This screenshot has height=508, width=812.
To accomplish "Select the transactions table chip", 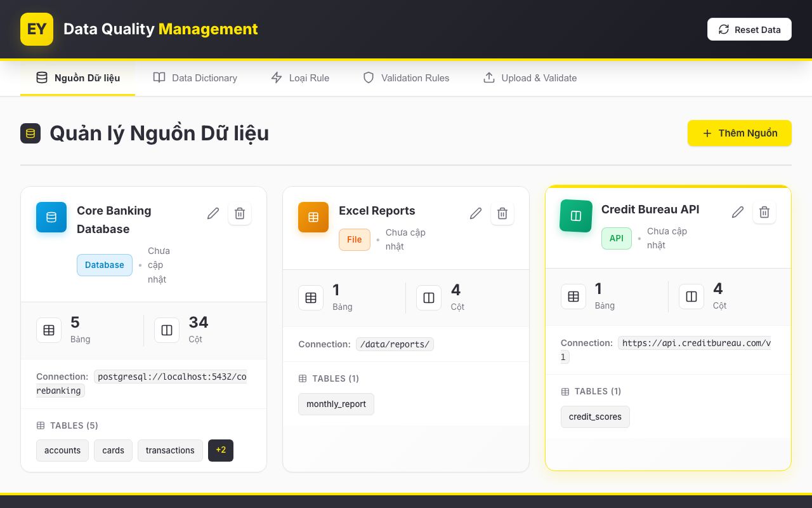I will click(170, 450).
